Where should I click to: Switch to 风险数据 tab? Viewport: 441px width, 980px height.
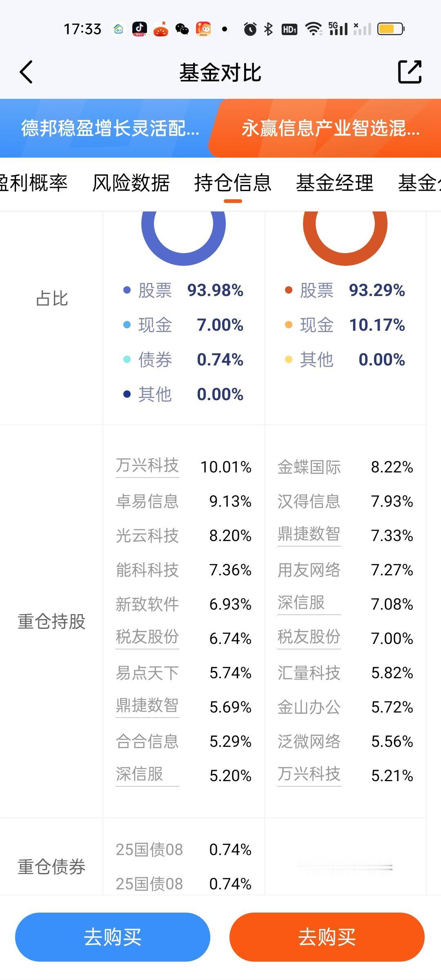131,183
